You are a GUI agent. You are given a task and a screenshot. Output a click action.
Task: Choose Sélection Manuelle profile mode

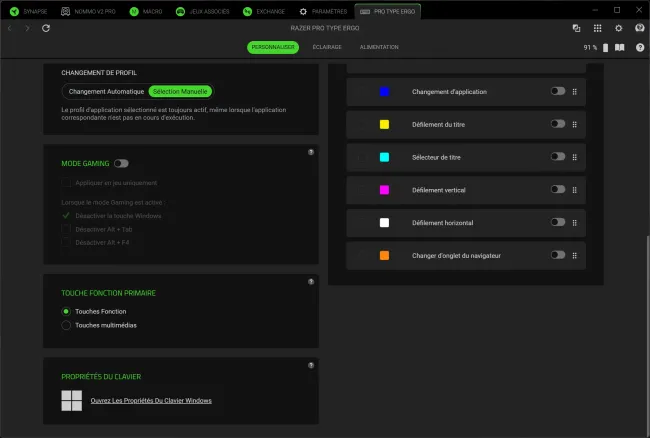click(x=180, y=92)
